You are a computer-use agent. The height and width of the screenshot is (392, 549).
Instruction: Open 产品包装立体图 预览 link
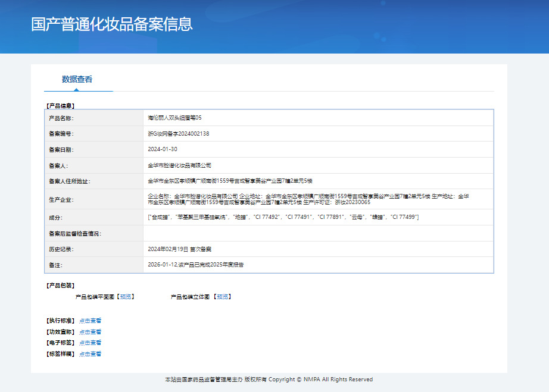click(x=222, y=297)
